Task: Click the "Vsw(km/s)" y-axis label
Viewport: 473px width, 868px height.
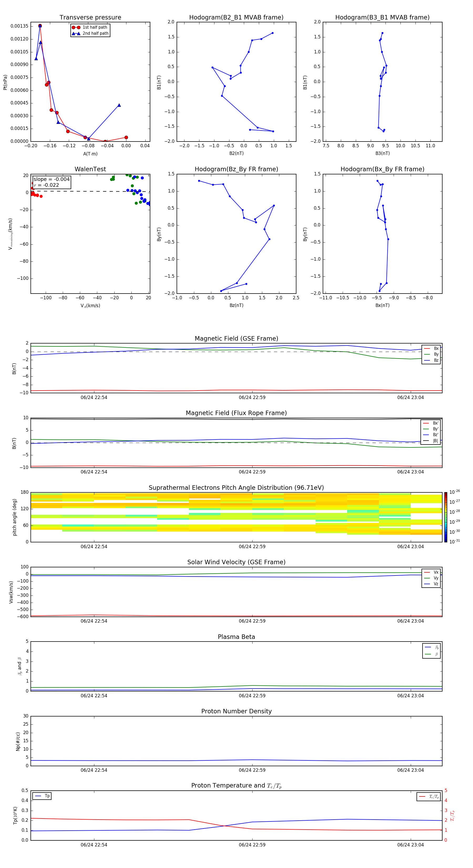Action: 11,592
